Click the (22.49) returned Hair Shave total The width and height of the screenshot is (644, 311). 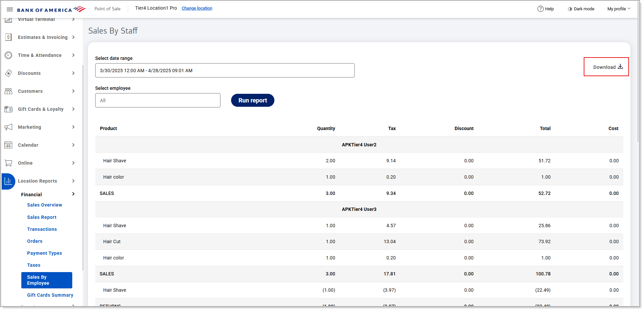click(x=543, y=290)
